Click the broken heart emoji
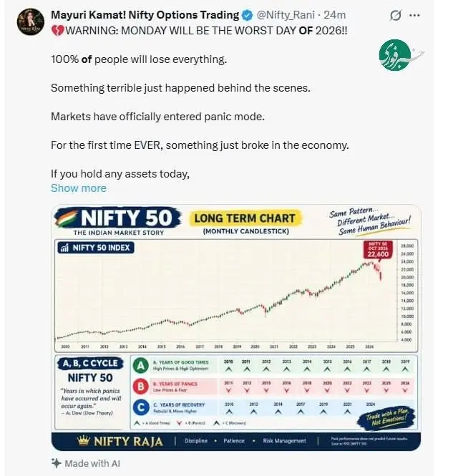453x476 pixels. point(57,31)
